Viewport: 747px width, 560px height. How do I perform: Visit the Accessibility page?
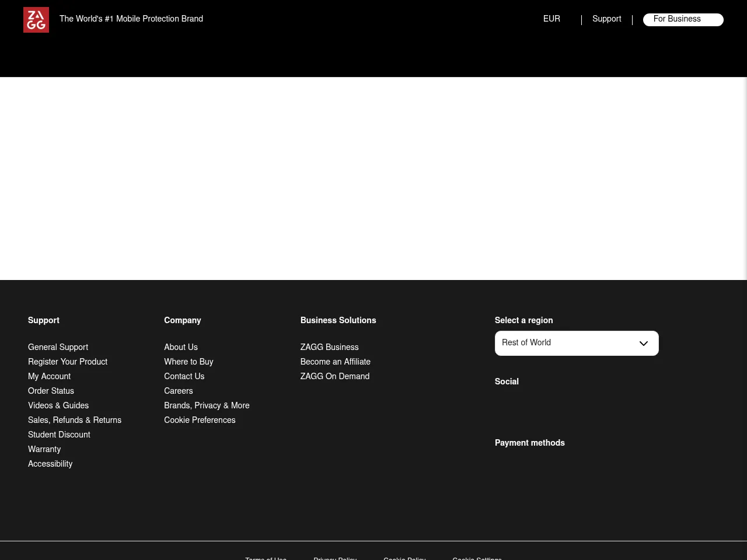(x=50, y=464)
